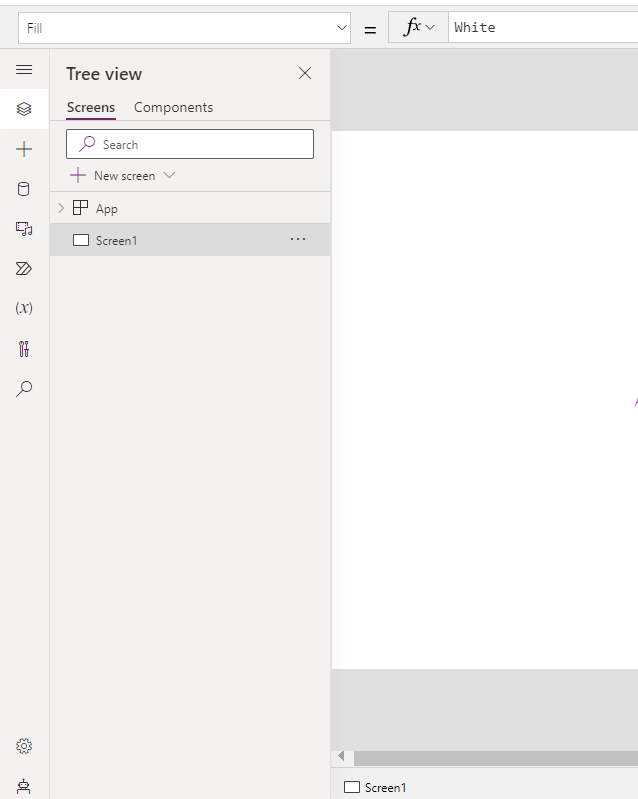Open the hamburger menu in the left rail

coord(24,69)
